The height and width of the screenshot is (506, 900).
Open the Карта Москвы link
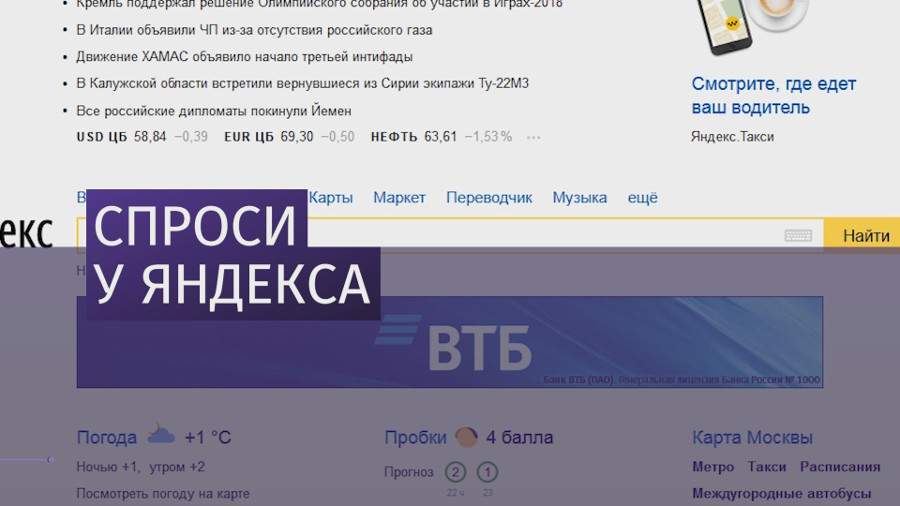click(752, 438)
